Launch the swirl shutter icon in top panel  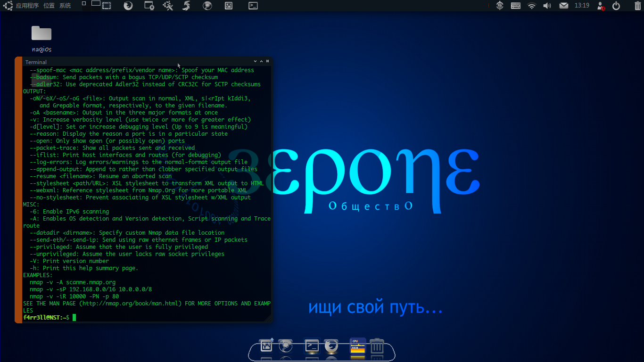187,6
